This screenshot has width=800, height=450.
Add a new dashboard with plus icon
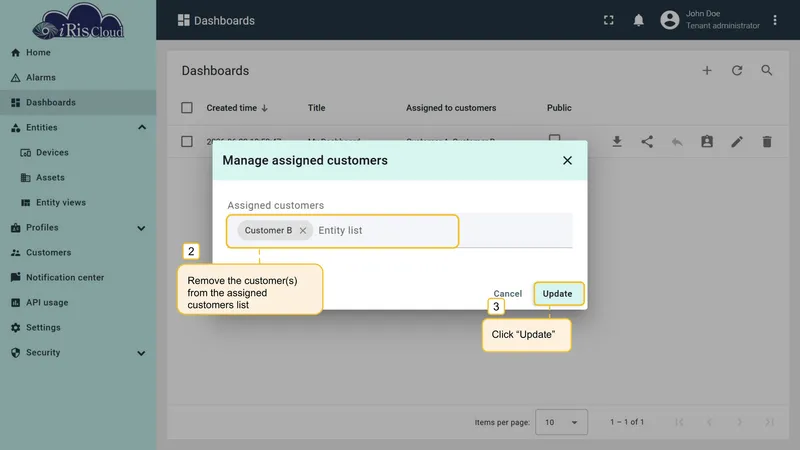click(707, 70)
